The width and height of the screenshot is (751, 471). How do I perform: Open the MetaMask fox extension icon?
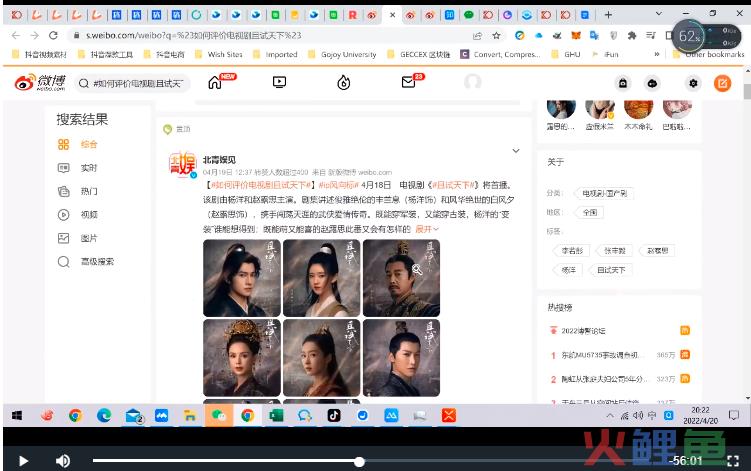click(x=576, y=35)
